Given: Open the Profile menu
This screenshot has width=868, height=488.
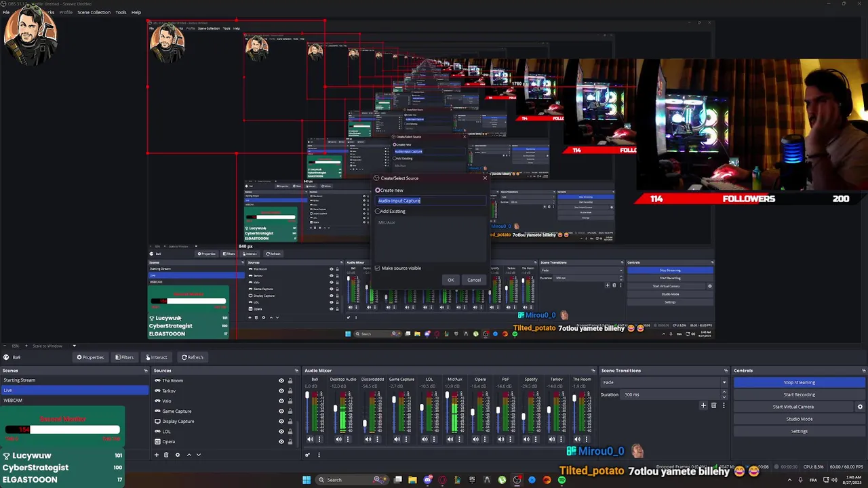Looking at the screenshot, I should [66, 12].
